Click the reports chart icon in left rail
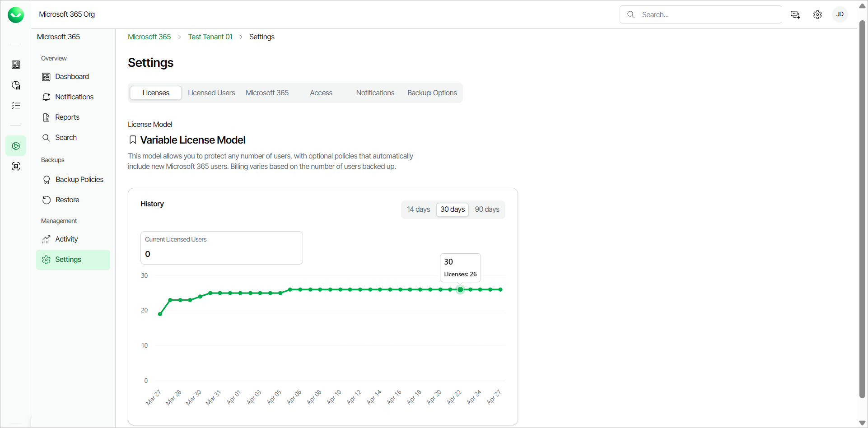Image resolution: width=868 pixels, height=428 pixels. coord(16,85)
